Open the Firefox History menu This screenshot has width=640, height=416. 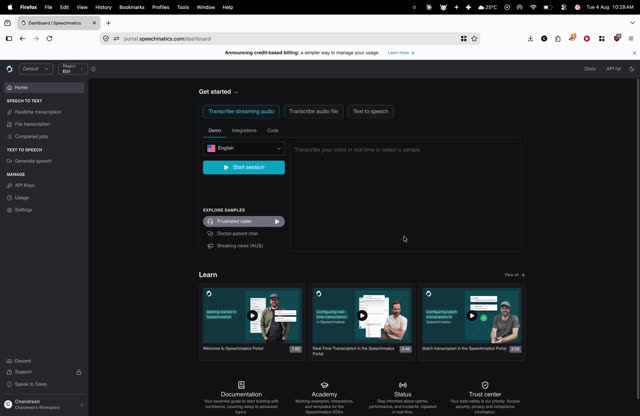point(103,7)
